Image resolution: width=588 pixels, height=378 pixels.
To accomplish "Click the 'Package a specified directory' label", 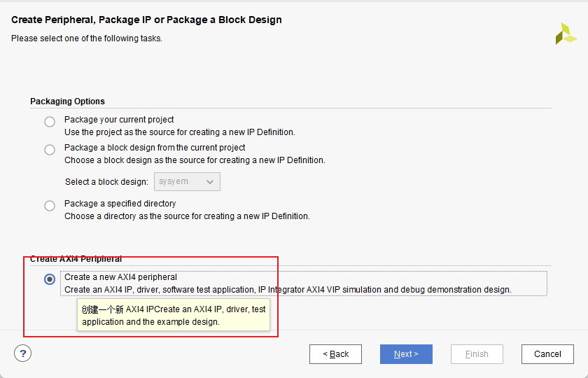I will [120, 204].
